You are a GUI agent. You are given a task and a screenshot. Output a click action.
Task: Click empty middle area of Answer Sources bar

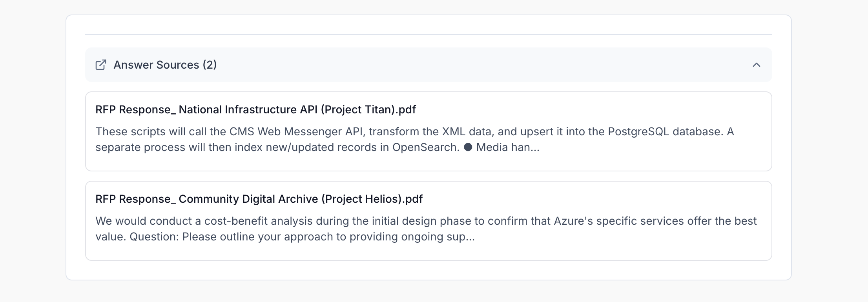(x=471, y=65)
